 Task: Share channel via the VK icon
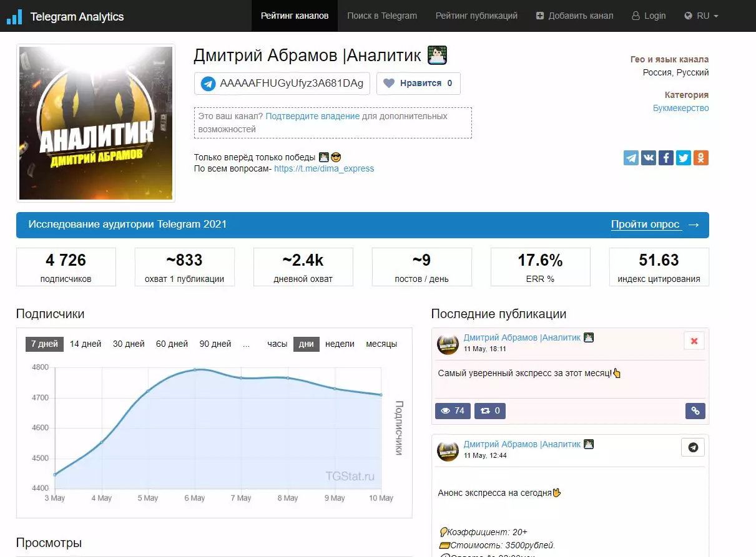(649, 158)
